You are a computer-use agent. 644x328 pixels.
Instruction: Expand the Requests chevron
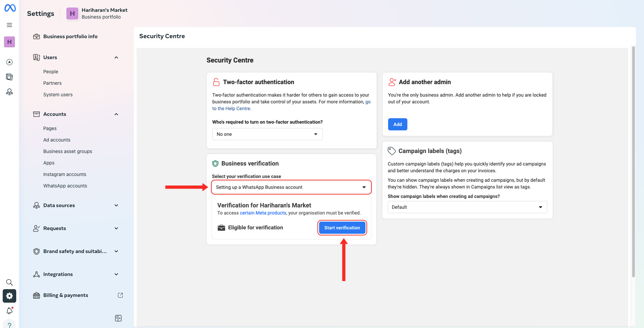pyautogui.click(x=116, y=228)
